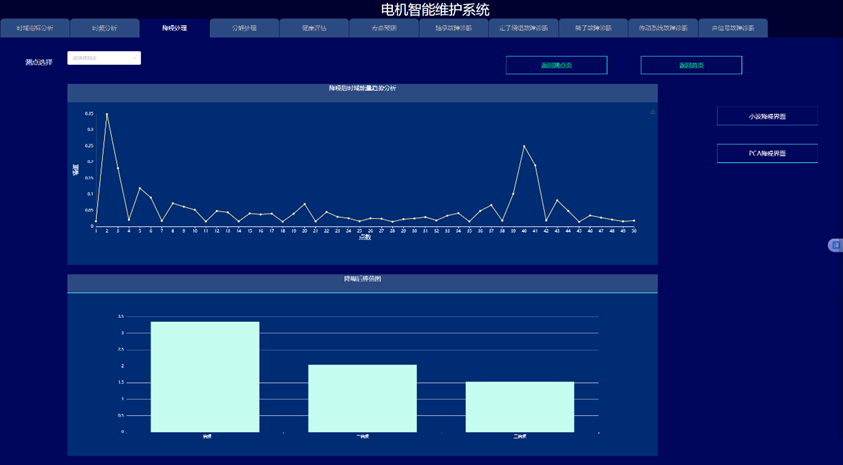This screenshot has width=843, height=465.
Task: Open the 时频分析 tab
Action: [x=105, y=28]
